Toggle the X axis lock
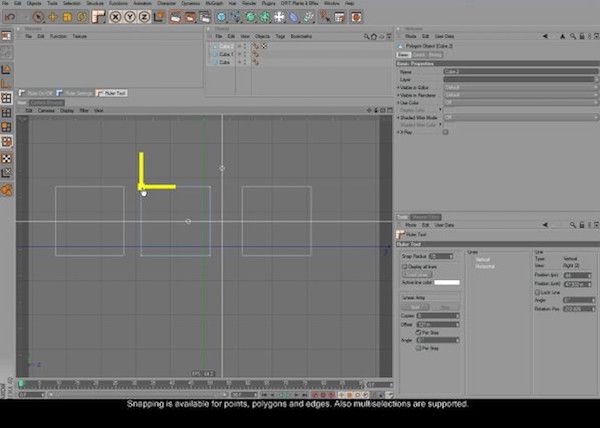Viewport: 600px width, 428px height. [115, 17]
